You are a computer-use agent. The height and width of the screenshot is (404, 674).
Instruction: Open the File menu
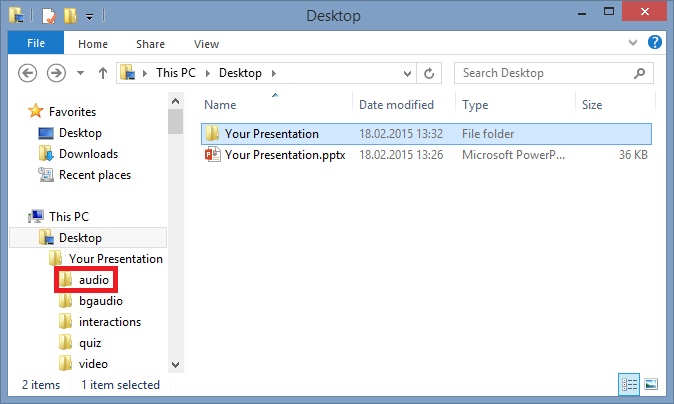(x=36, y=43)
